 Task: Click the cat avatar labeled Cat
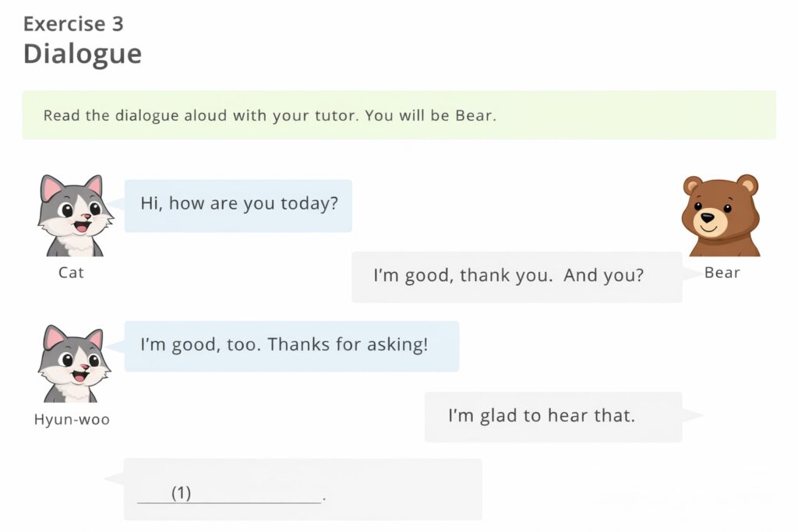(x=73, y=216)
